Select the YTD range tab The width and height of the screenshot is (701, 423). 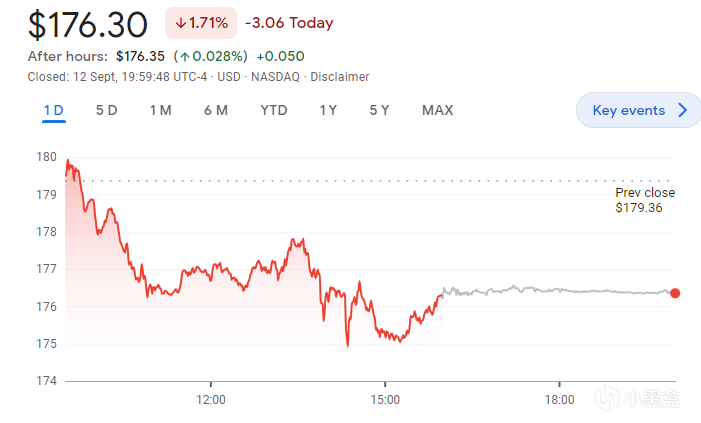pos(273,110)
